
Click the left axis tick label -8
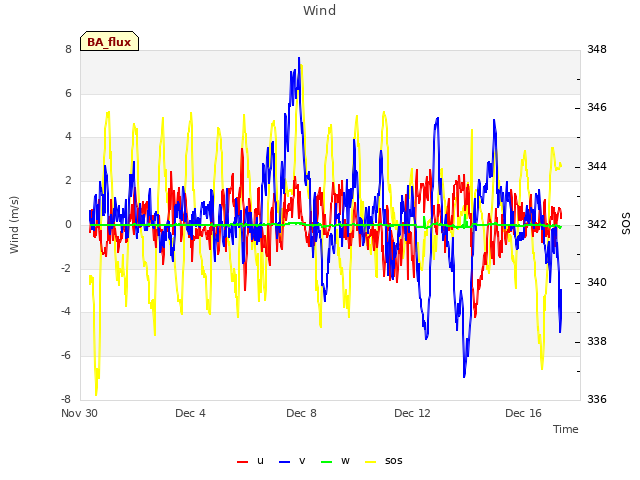66,399
